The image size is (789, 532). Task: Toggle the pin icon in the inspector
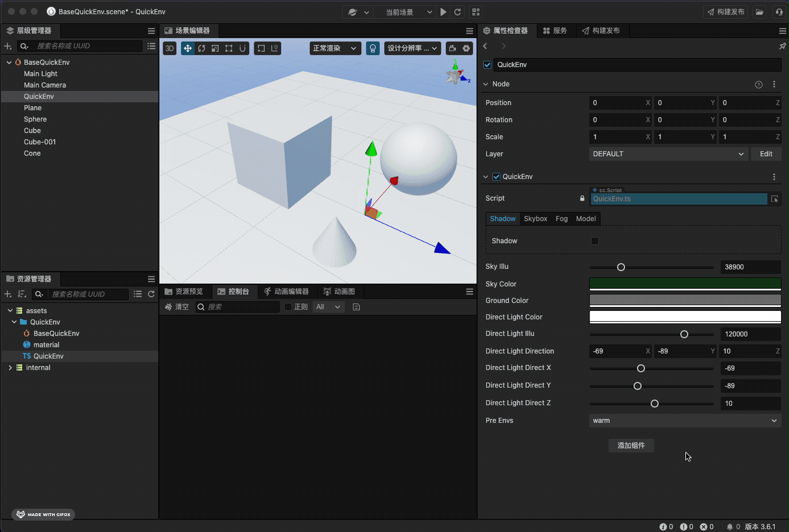[782, 46]
